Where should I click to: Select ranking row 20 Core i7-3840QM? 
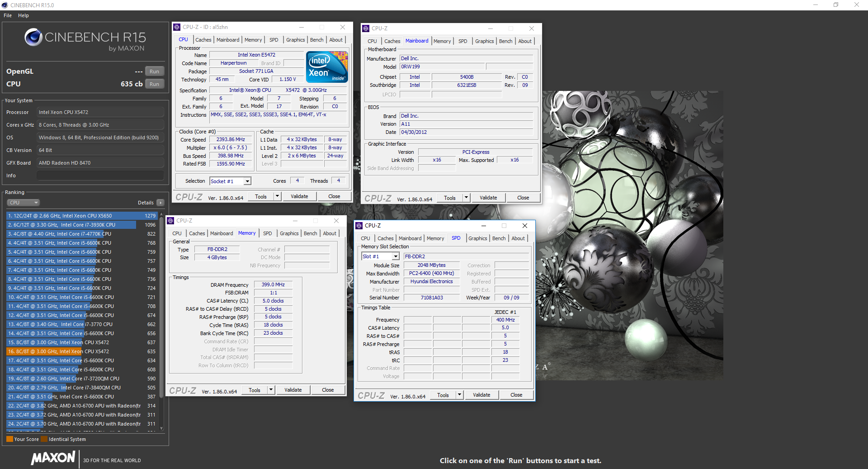pyautogui.click(x=82, y=388)
